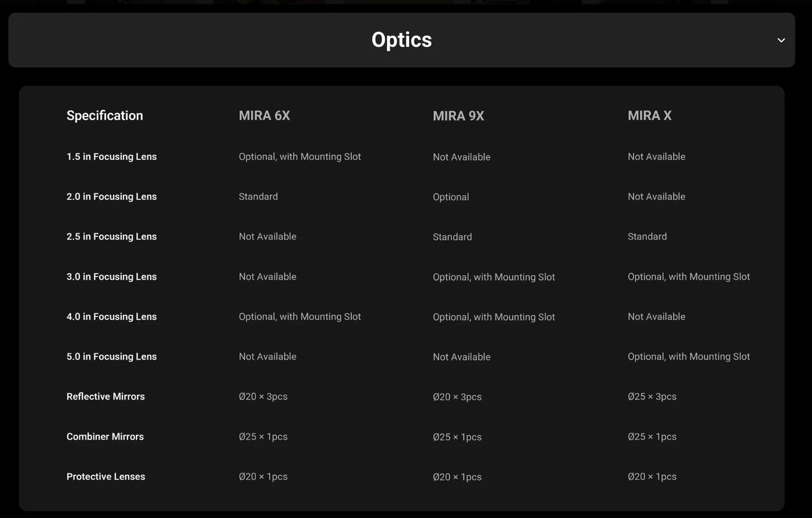Image resolution: width=812 pixels, height=518 pixels.
Task: Click MIRA 6X Protective Lenses value Ø20 × 1pcs
Action: pyautogui.click(x=263, y=477)
